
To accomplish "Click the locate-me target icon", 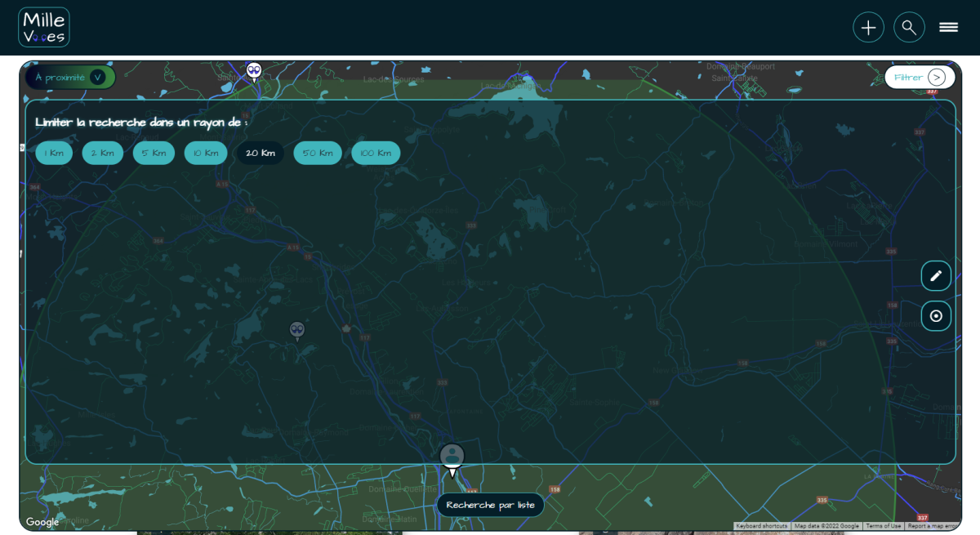I will (936, 316).
